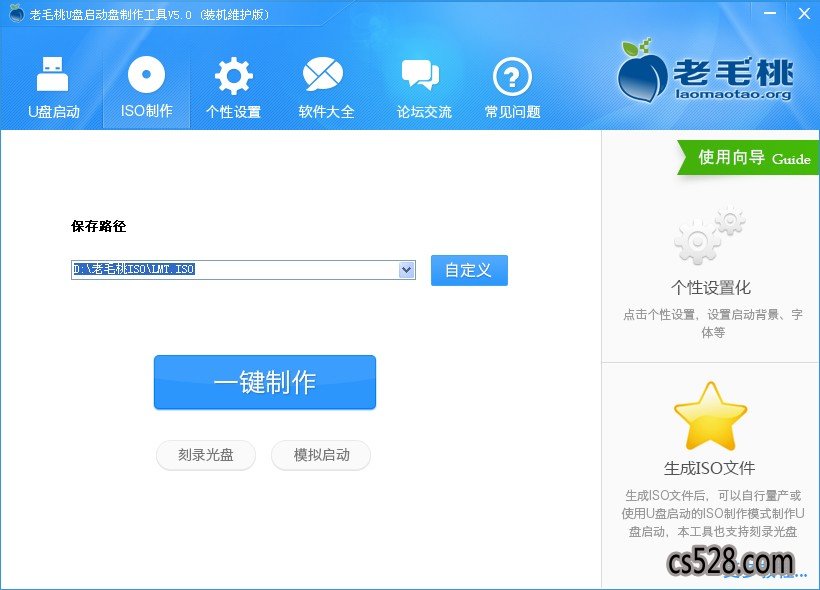This screenshot has width=820, height=590.
Task: Click the yellow star 生成ISO文件 icon
Action: pyautogui.click(x=710, y=416)
